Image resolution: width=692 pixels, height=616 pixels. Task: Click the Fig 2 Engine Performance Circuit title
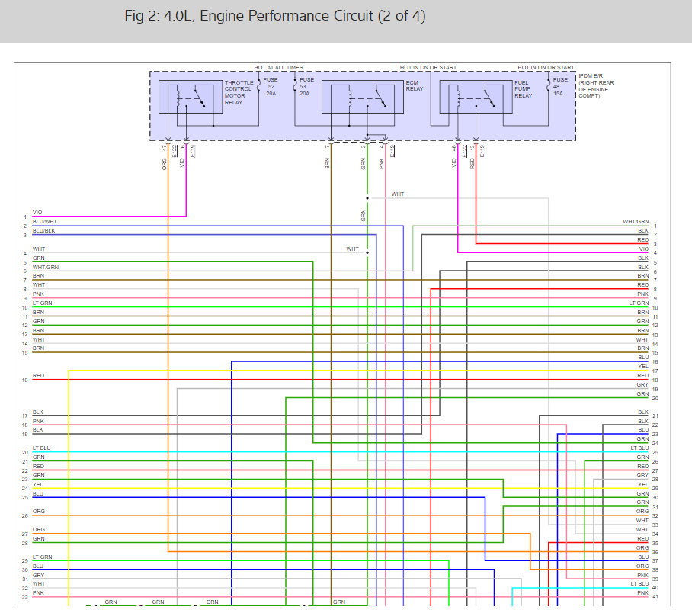tap(275, 16)
